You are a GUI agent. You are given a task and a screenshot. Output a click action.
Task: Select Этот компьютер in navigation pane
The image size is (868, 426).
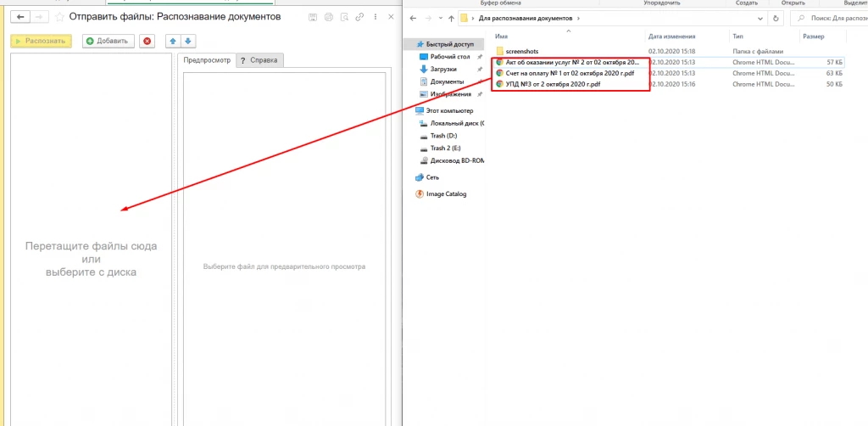coord(449,111)
